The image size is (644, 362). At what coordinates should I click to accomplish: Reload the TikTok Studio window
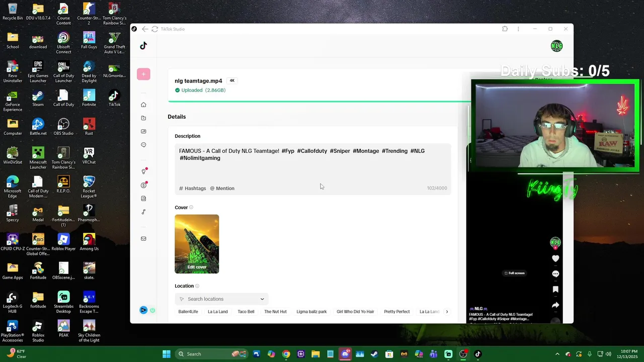(x=155, y=29)
